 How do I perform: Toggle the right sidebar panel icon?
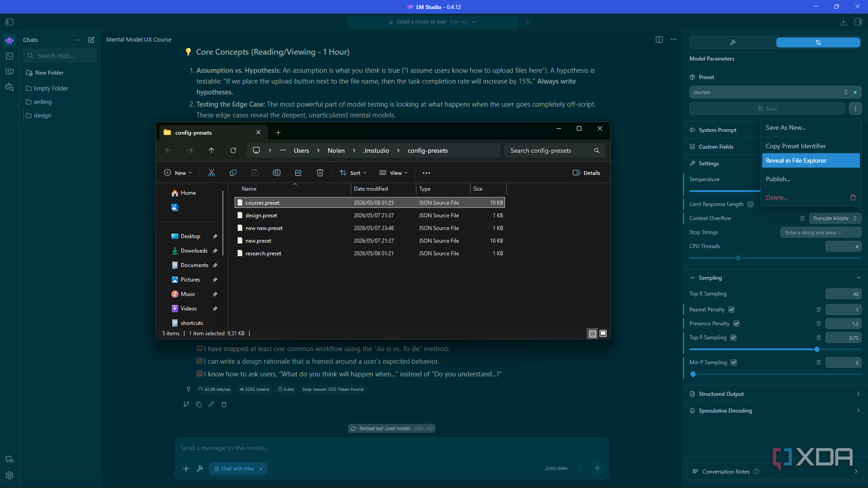click(858, 22)
